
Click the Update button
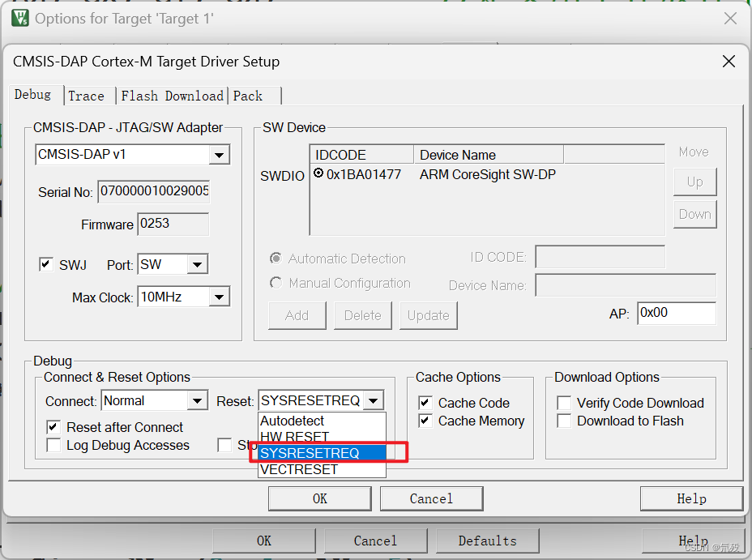point(428,315)
